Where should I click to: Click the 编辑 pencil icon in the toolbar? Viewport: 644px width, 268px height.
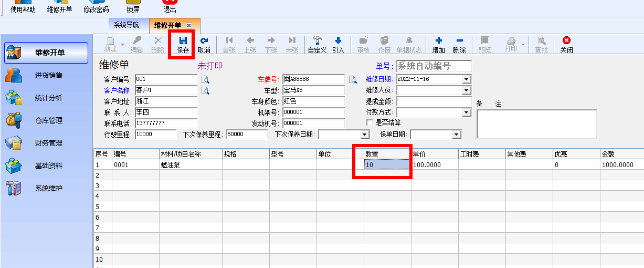(136, 40)
